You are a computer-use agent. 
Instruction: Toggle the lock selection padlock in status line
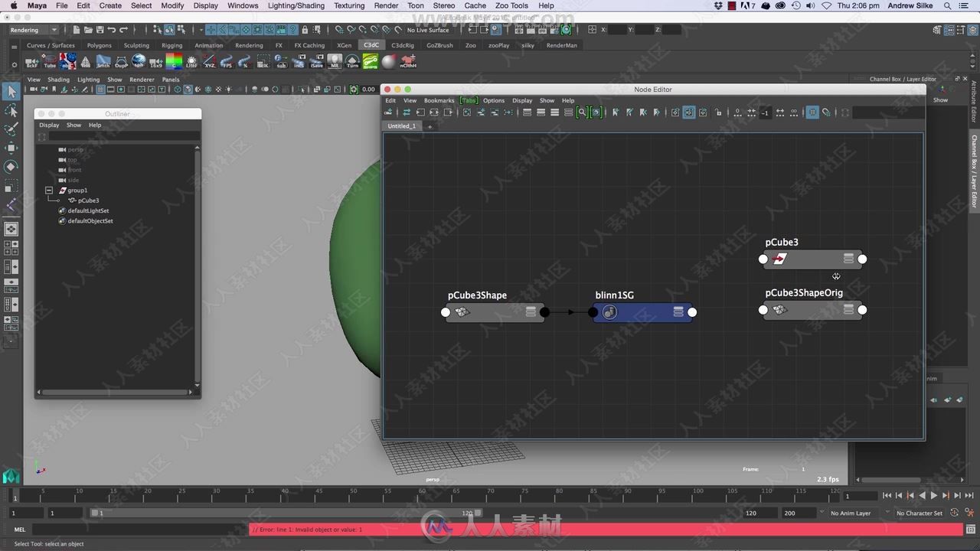[x=305, y=30]
